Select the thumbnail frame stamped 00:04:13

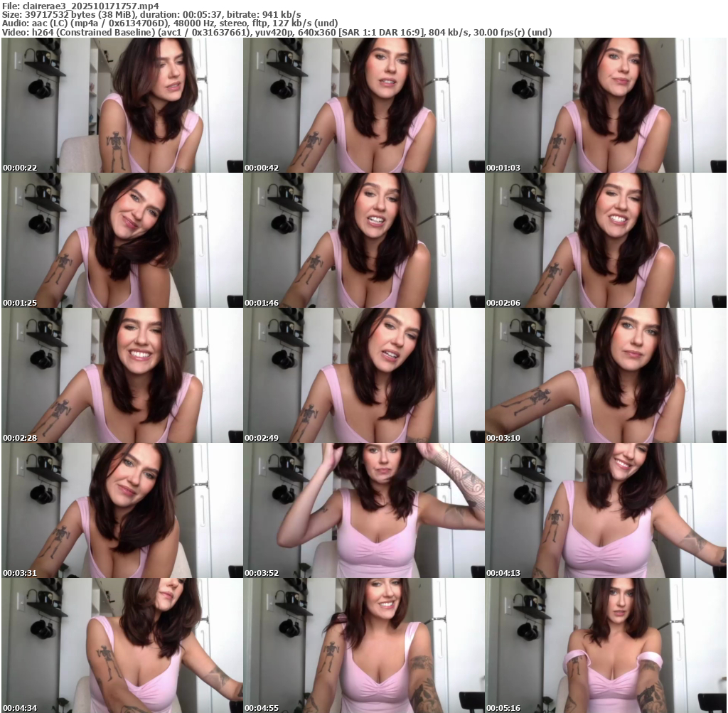[606, 510]
